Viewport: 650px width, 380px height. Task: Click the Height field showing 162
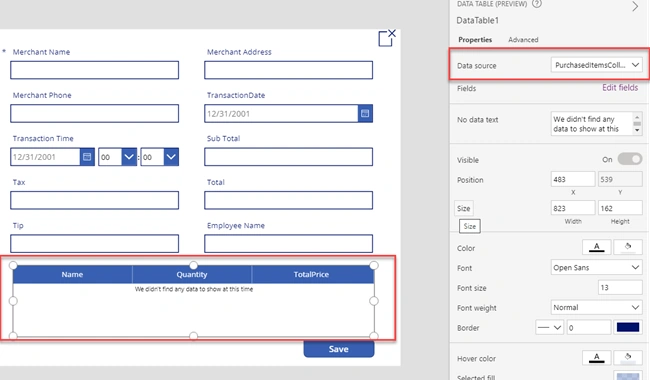pos(620,208)
